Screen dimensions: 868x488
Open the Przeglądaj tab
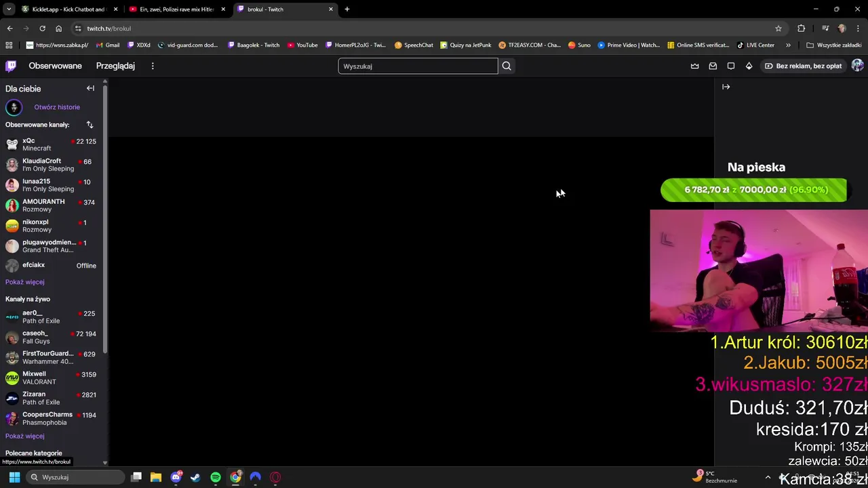click(115, 66)
